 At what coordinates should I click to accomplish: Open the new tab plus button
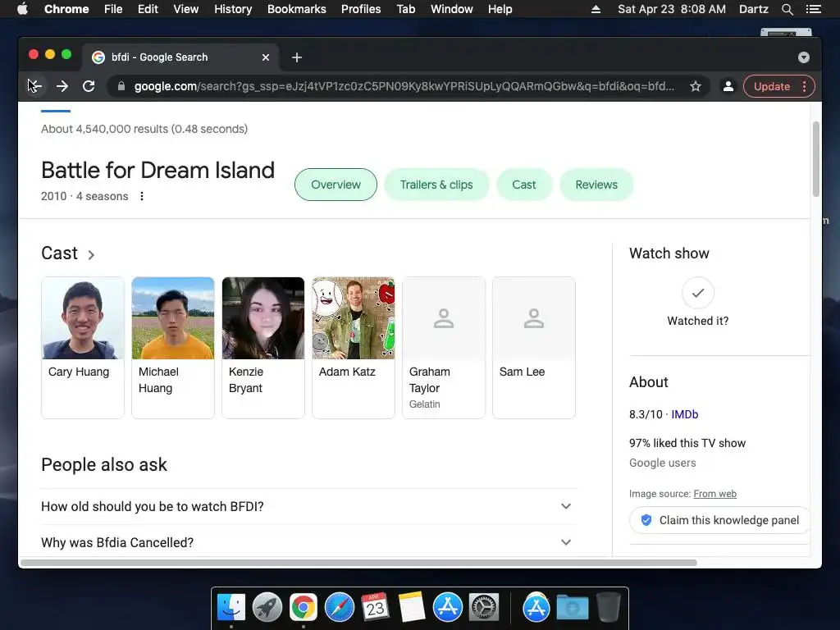click(297, 57)
